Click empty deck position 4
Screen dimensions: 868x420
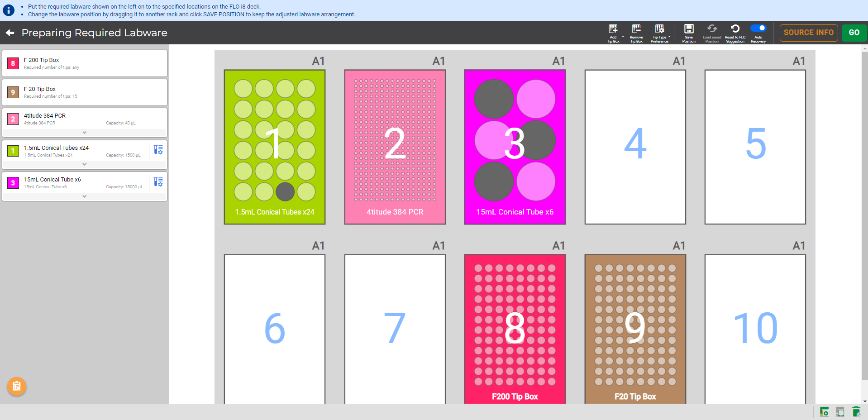coord(635,147)
